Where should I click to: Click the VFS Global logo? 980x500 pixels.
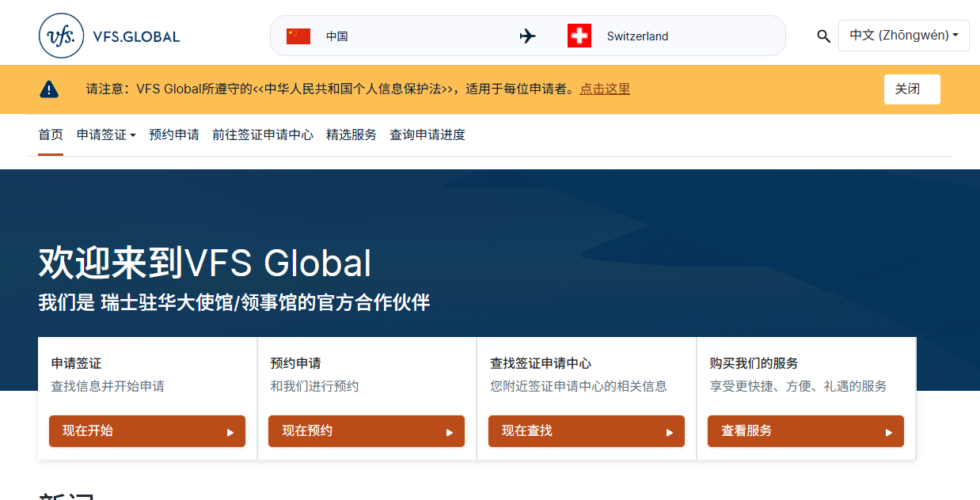[109, 36]
